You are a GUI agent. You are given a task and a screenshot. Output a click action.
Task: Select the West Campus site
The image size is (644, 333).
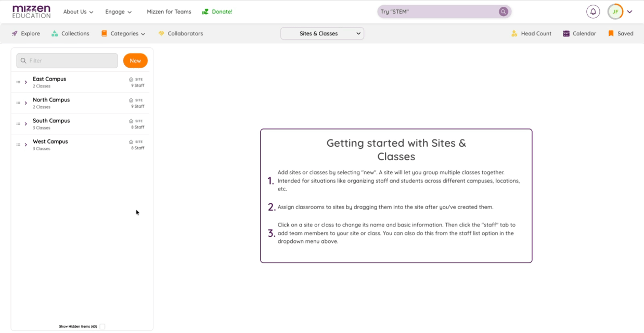pos(50,142)
